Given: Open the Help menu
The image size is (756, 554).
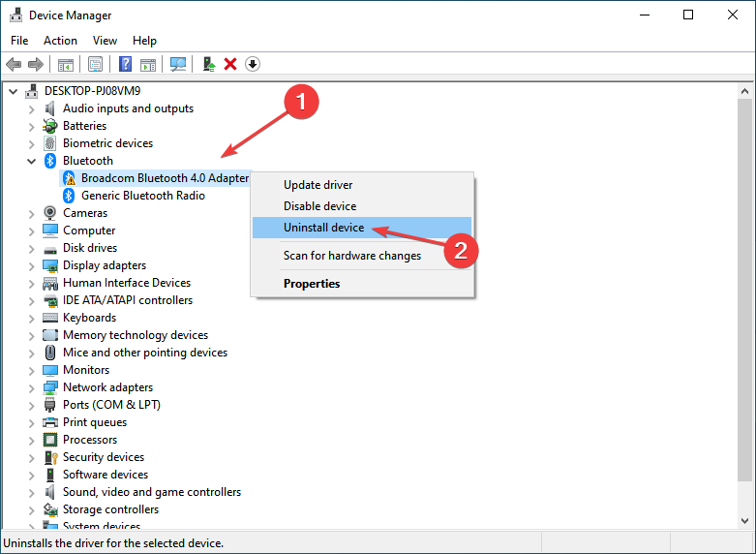Looking at the screenshot, I should click(x=144, y=41).
